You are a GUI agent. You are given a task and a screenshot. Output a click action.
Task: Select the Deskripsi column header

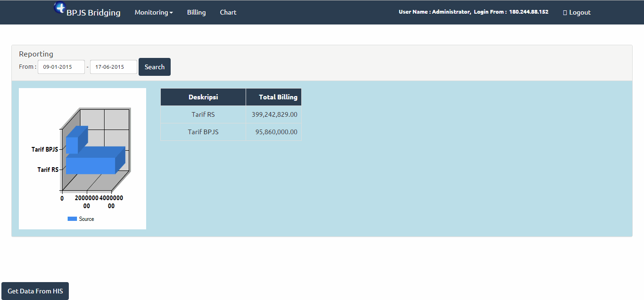[203, 97]
